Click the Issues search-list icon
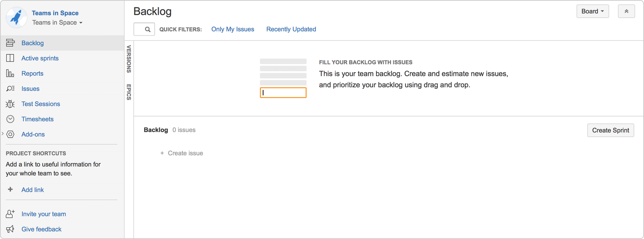Image resolution: width=644 pixels, height=239 pixels. point(10,88)
